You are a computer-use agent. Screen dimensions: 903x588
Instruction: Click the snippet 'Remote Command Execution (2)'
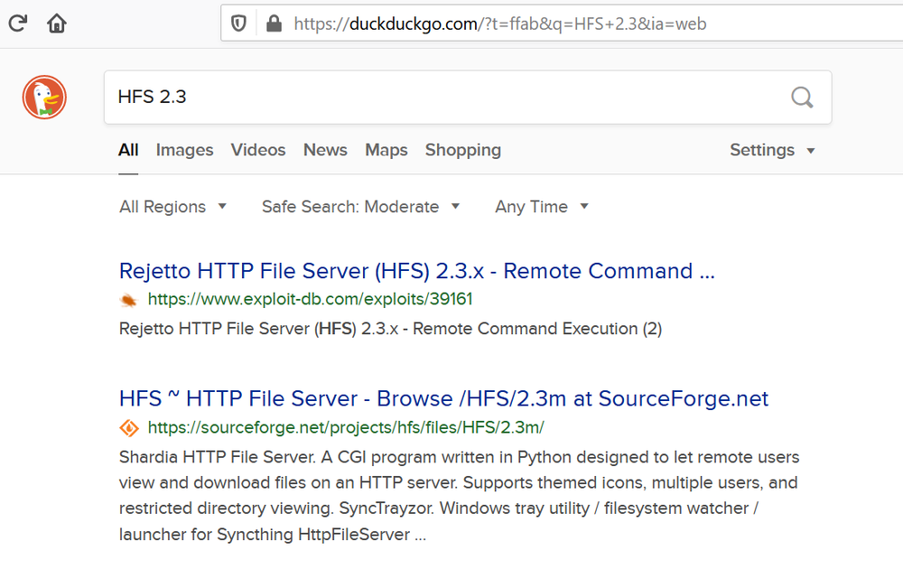[537, 328]
